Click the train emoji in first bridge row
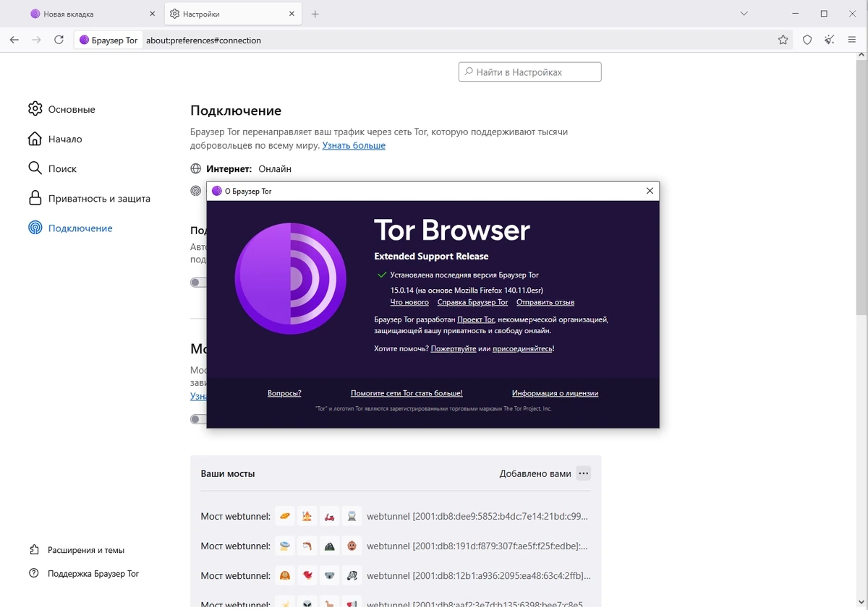The image size is (868, 610). click(x=352, y=516)
